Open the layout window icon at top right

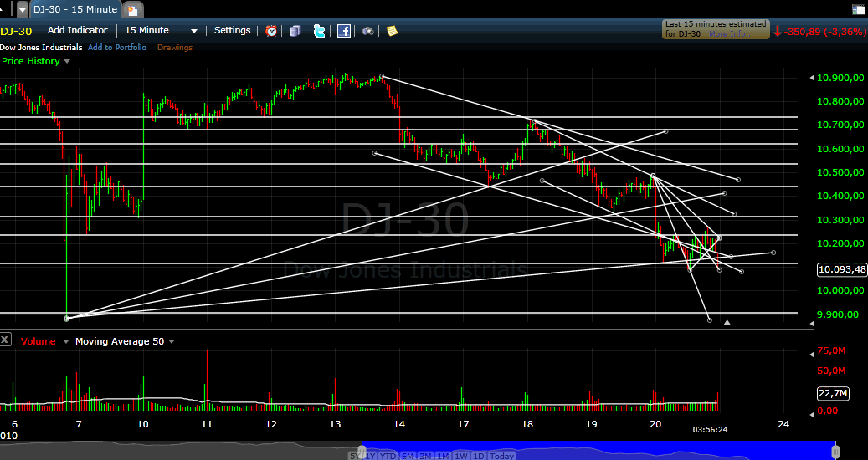(857, 9)
